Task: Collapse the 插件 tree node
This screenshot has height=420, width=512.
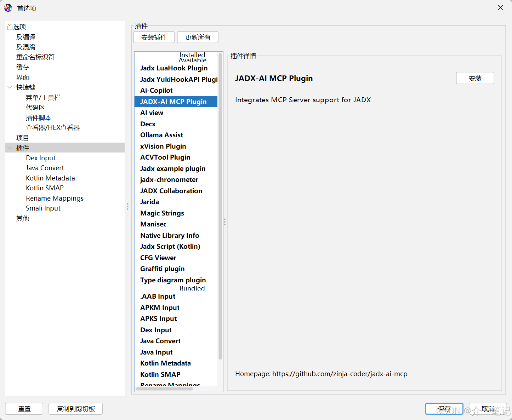Action: click(x=10, y=148)
